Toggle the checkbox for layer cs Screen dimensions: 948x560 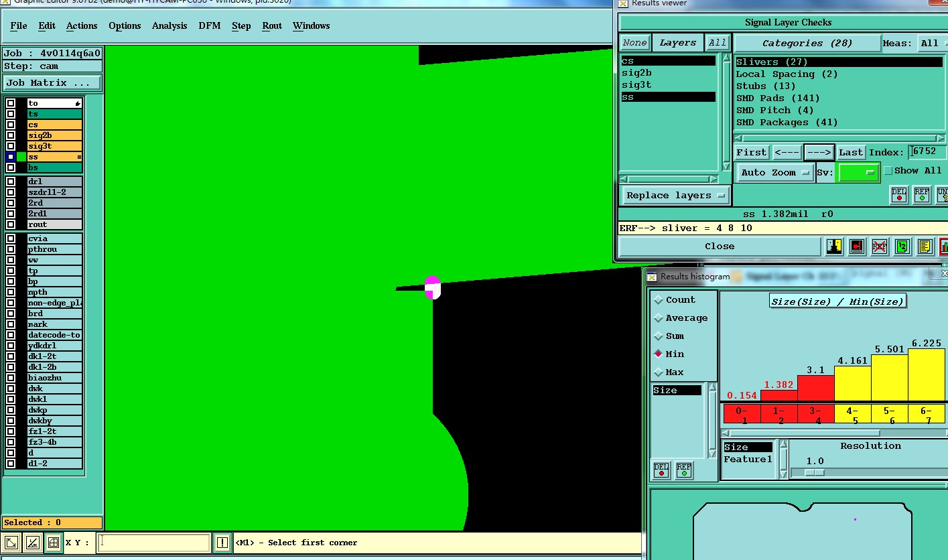tap(11, 125)
